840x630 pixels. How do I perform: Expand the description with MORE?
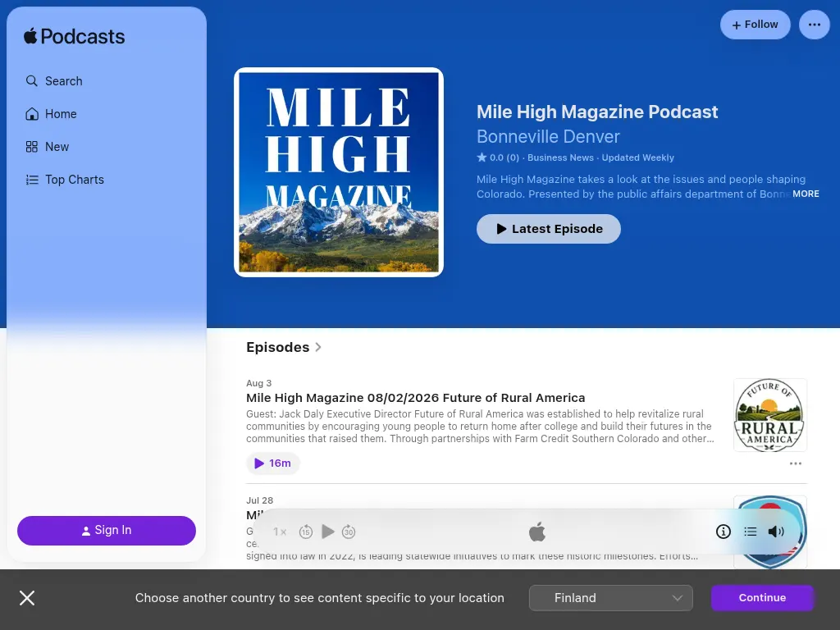tap(806, 194)
